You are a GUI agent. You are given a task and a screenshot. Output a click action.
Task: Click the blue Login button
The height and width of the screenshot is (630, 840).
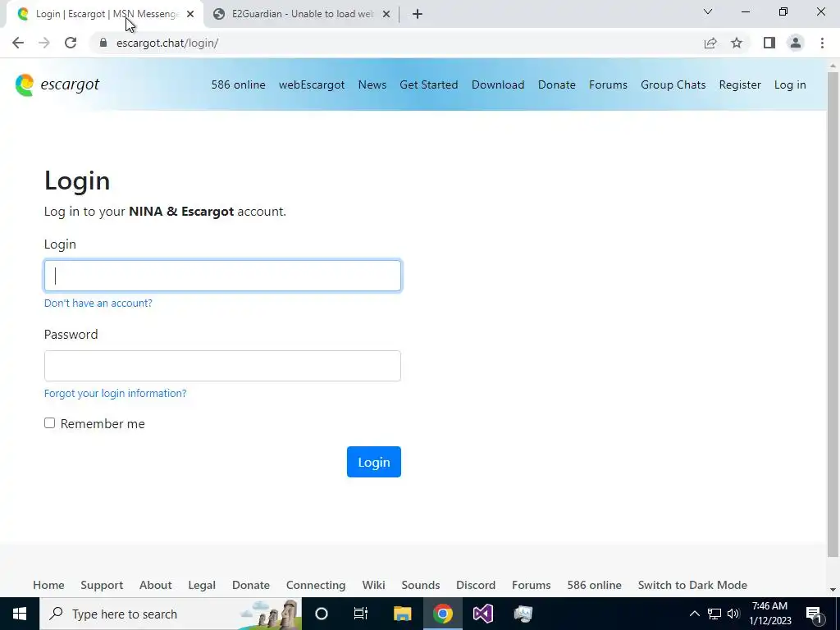374,462
